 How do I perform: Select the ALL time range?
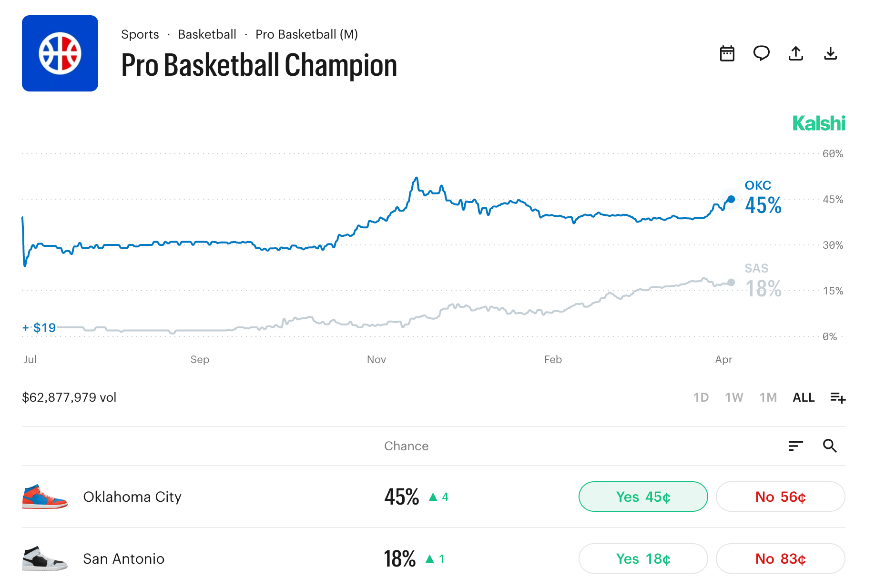(804, 397)
